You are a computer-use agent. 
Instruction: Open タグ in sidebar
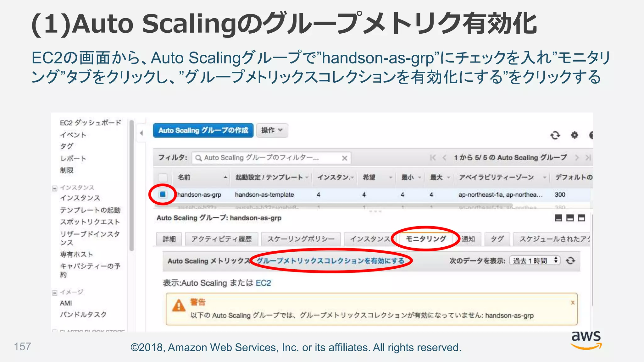66,146
